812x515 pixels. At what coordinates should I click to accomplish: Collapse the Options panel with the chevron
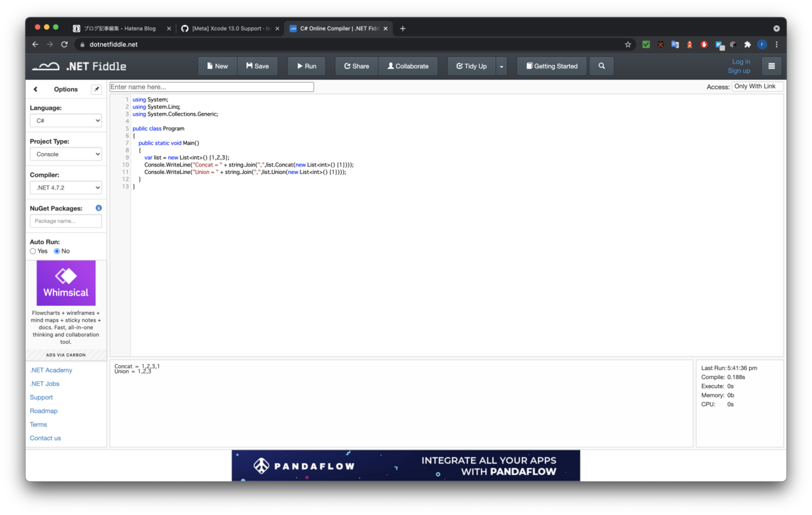(x=35, y=89)
